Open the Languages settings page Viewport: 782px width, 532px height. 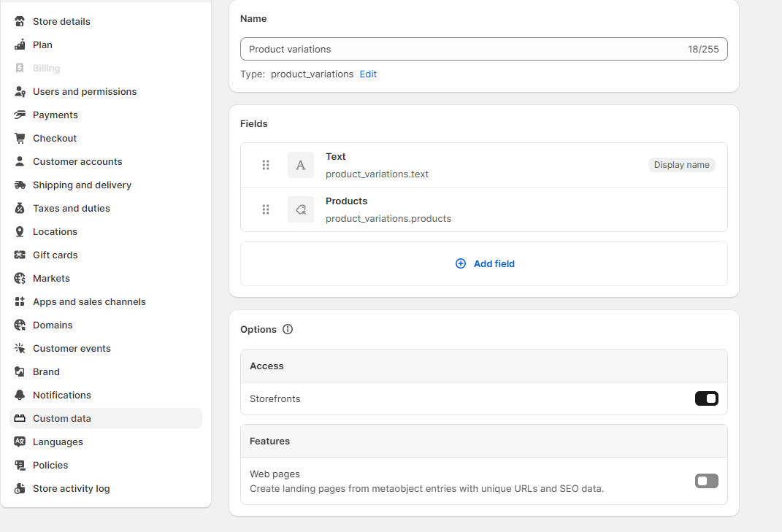(x=58, y=442)
